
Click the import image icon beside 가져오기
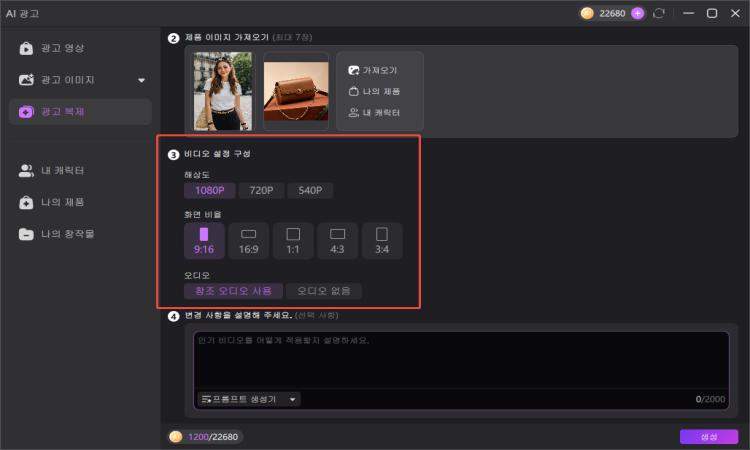pos(353,70)
